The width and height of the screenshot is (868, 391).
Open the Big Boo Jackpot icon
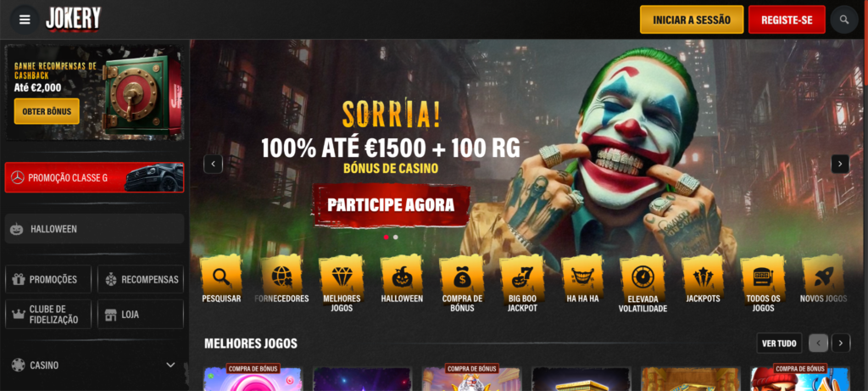(522, 275)
